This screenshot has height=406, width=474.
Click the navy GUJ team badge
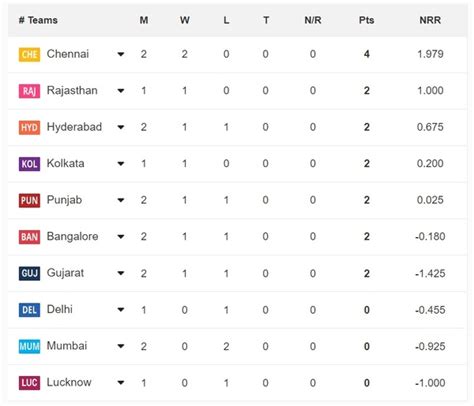tap(29, 274)
